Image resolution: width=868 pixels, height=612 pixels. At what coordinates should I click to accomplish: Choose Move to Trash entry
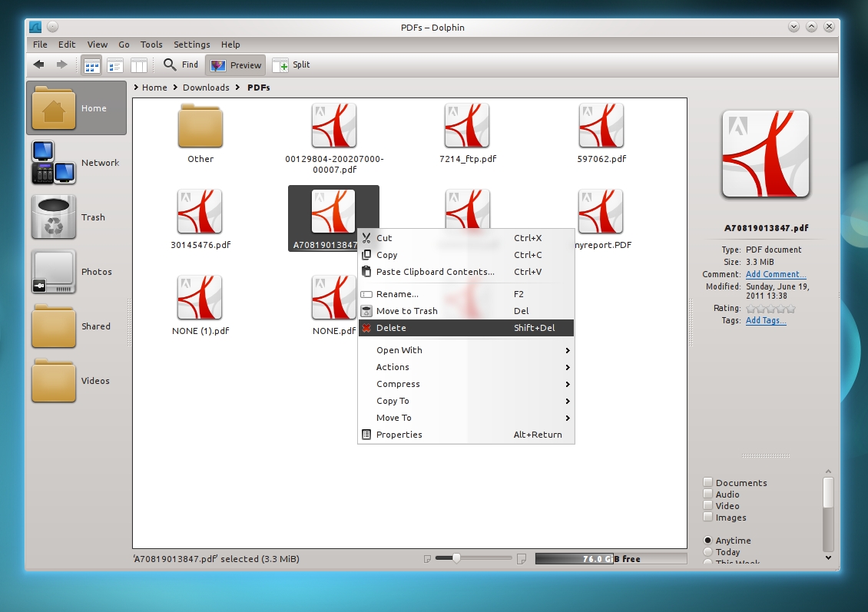click(x=466, y=311)
